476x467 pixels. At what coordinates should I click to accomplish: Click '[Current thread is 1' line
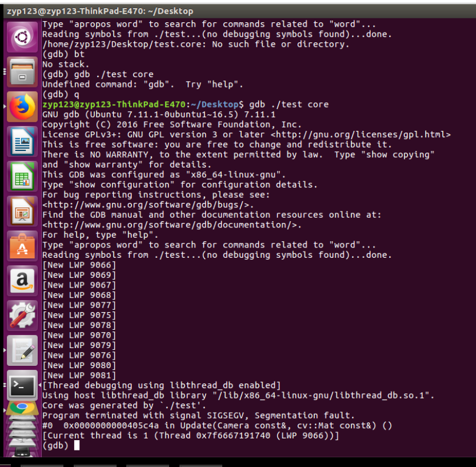pos(191,436)
